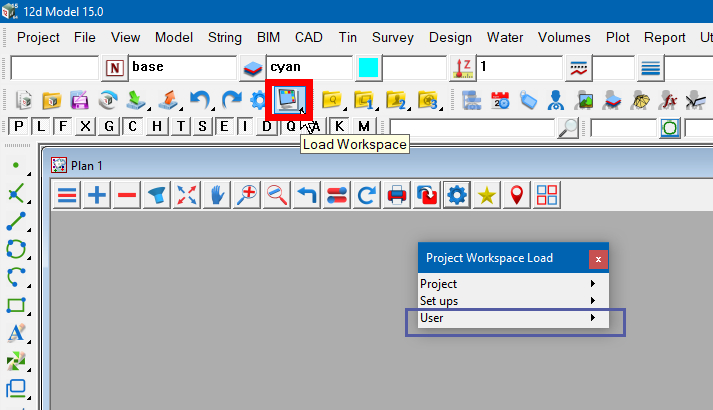Viewport: 713px width, 410px height.
Task: Click the orange export arrow icon
Action: coord(168,100)
